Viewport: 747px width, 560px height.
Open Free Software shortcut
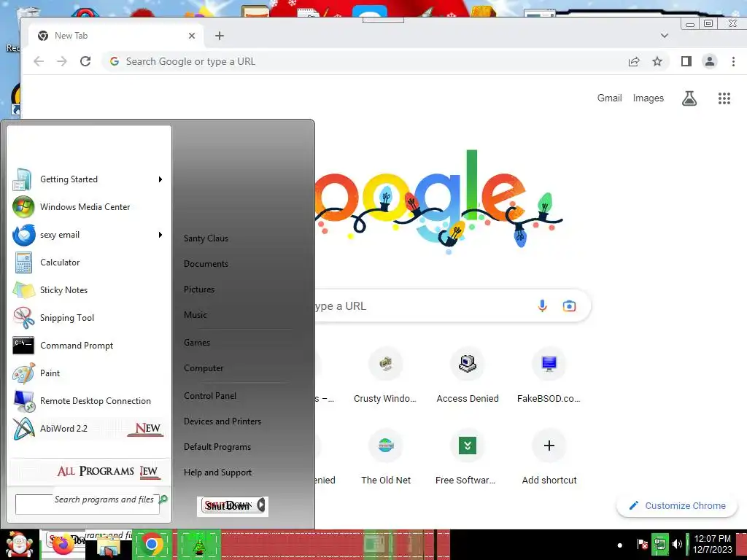pos(468,457)
